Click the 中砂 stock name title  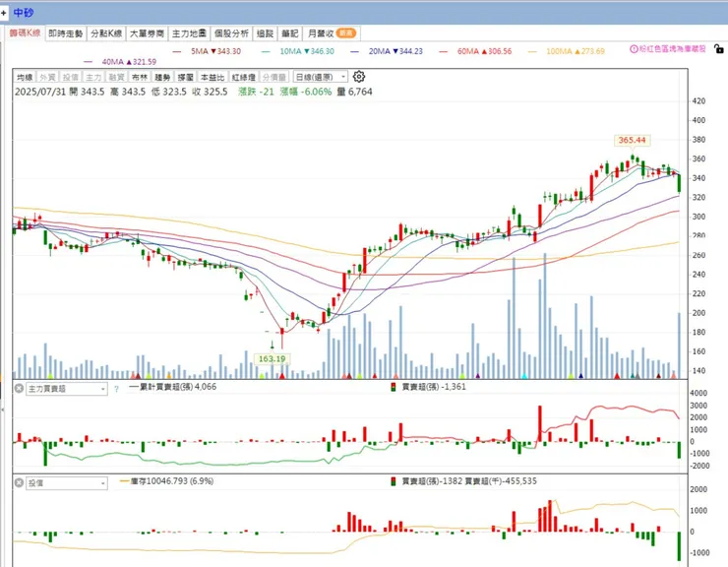[24, 13]
